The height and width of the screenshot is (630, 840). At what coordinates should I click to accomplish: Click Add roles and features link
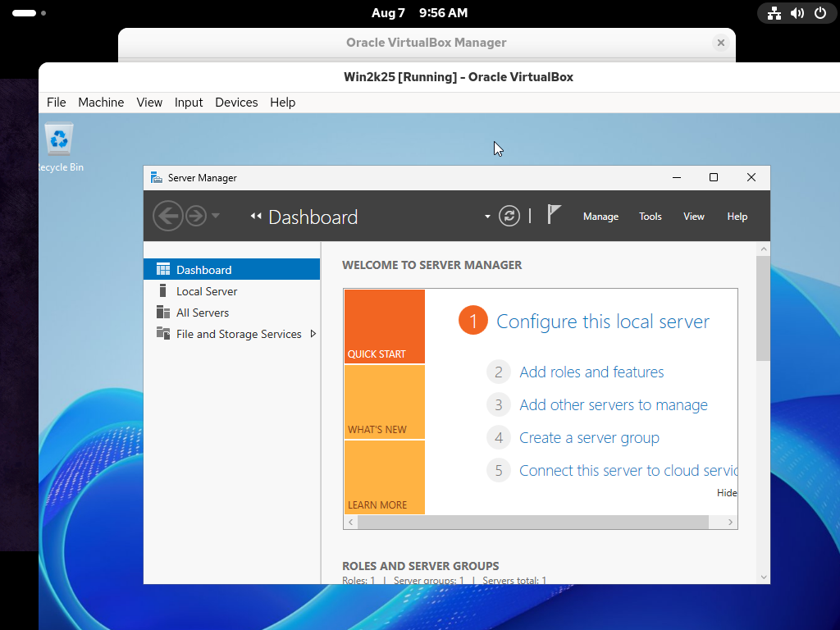tap(591, 372)
